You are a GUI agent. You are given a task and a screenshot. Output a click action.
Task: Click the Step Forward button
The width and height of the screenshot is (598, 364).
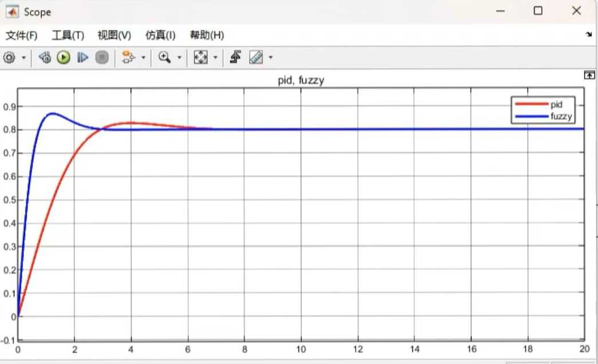point(82,57)
